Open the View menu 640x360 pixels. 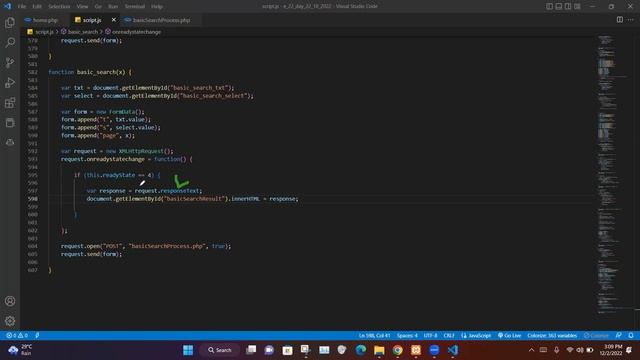click(82, 7)
